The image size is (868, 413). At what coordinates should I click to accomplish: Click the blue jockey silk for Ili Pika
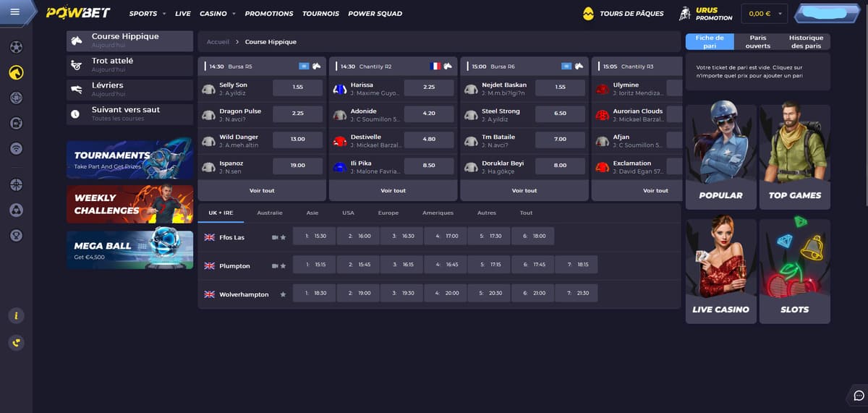[339, 167]
